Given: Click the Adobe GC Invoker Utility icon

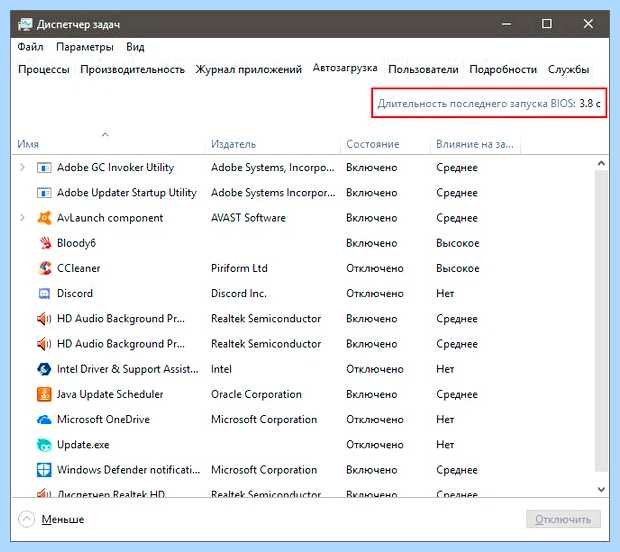Looking at the screenshot, I should point(44,168).
